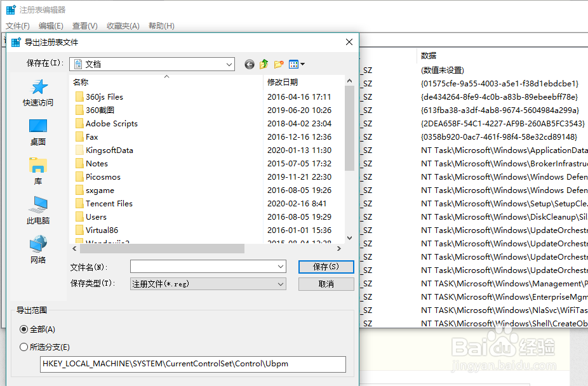Click the 2020-02-16 8:41 modified date
Screen dimensions: 588x386
297,204
